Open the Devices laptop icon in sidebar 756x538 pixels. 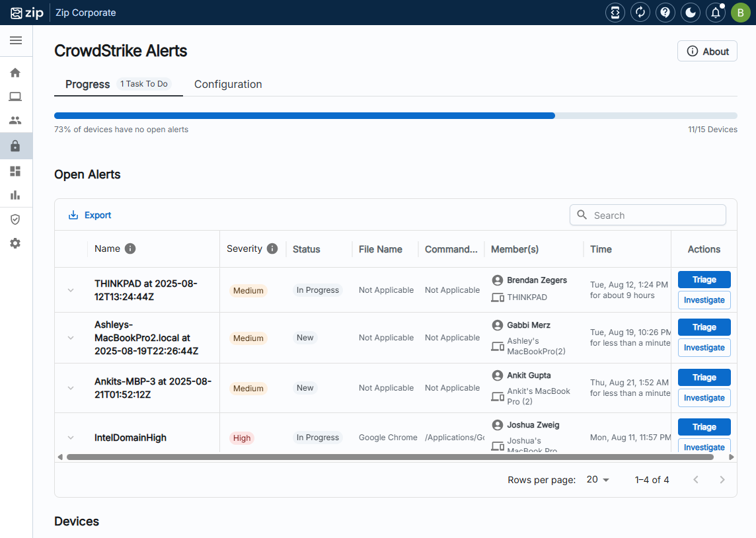click(x=15, y=97)
